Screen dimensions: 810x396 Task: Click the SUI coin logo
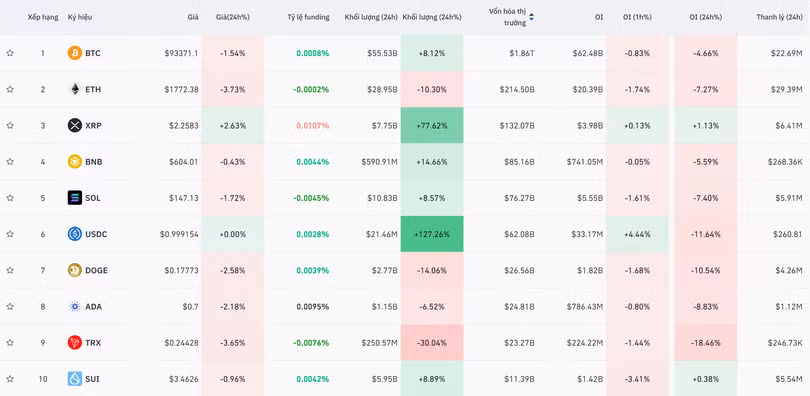[75, 379]
